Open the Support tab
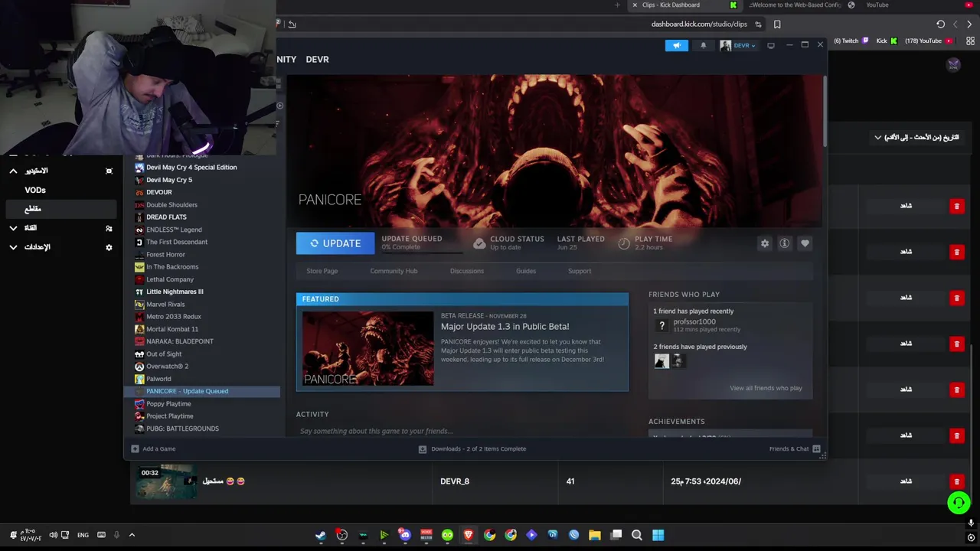The width and height of the screenshot is (980, 551). [580, 271]
